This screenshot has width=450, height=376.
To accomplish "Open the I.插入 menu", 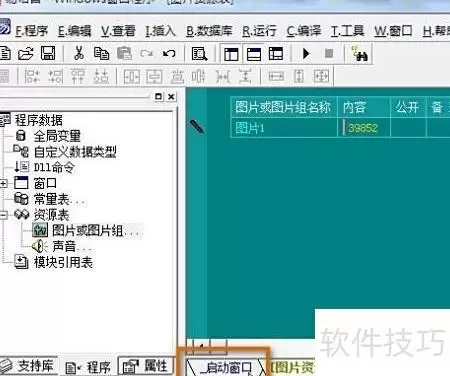I will pyautogui.click(x=160, y=31).
